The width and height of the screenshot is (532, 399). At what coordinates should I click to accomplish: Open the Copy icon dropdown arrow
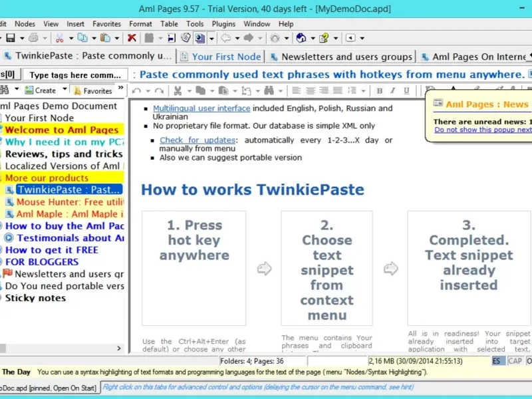pos(94,39)
